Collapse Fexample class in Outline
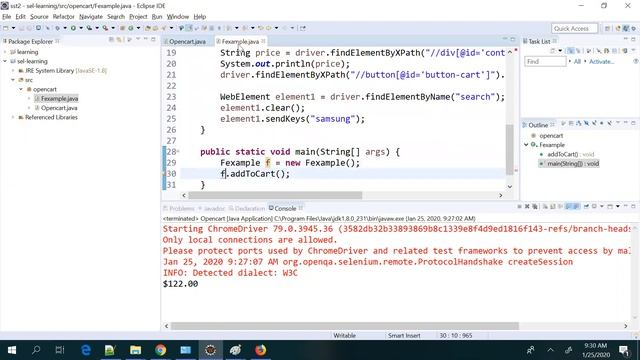 coord(526,145)
